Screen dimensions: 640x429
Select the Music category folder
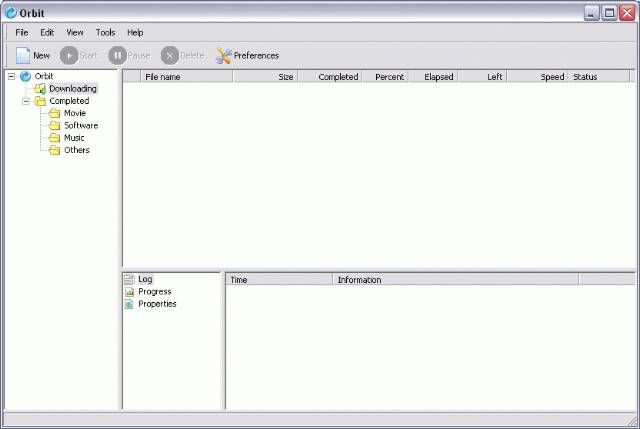[x=74, y=138]
